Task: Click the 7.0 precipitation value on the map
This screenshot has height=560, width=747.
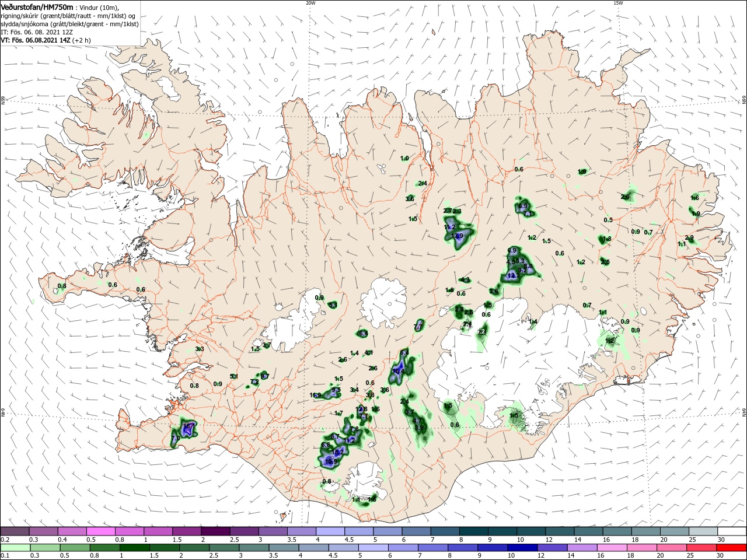Action: pos(176,438)
